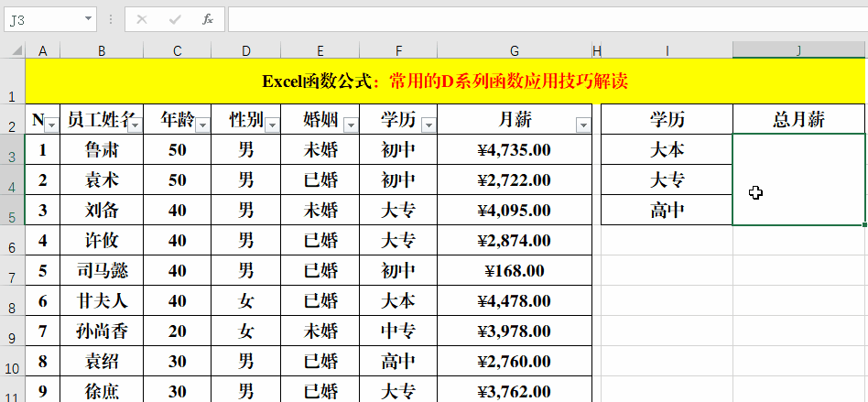This screenshot has width=868, height=402.
Task: Open the 年龄 filter dropdown
Action: click(202, 126)
